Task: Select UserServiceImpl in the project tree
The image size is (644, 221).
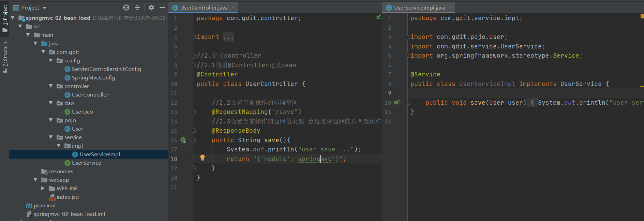Action: tap(100, 154)
